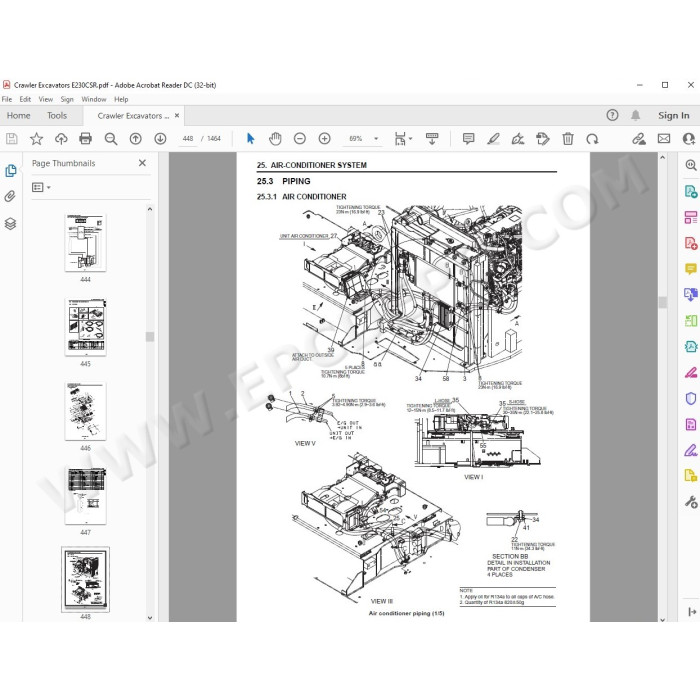Expand the right tools pane
700x700 pixels.
[692, 612]
